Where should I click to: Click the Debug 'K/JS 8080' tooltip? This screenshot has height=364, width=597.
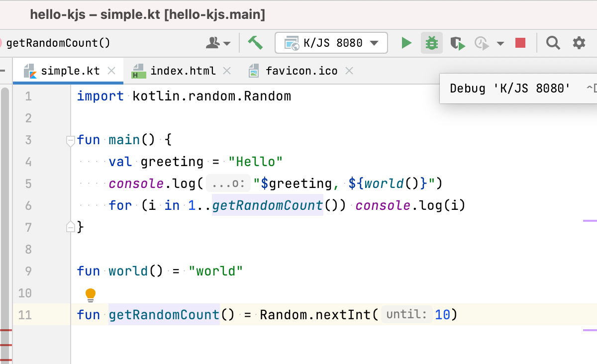pos(518,89)
